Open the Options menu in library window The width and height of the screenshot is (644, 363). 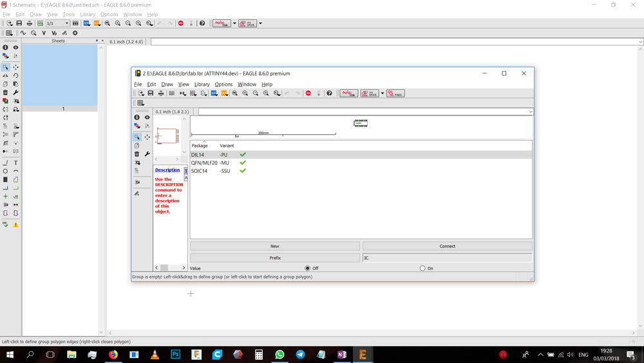223,84
